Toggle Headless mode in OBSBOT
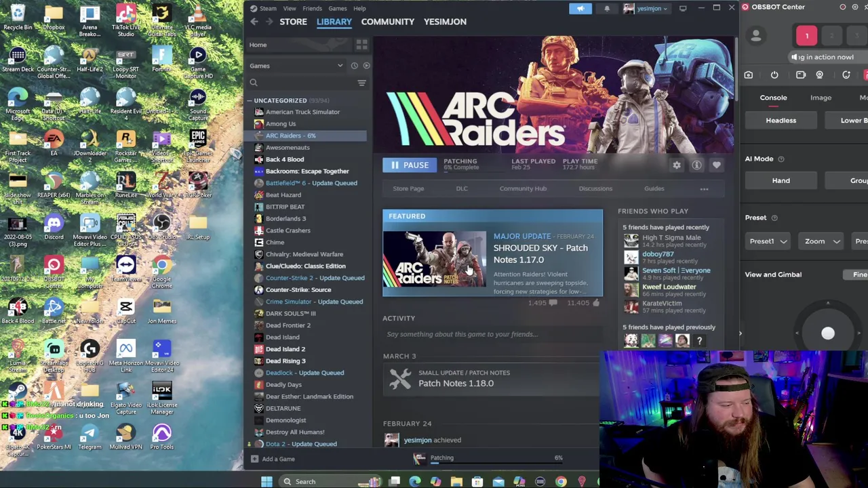Viewport: 868px width, 488px height. click(781, 121)
